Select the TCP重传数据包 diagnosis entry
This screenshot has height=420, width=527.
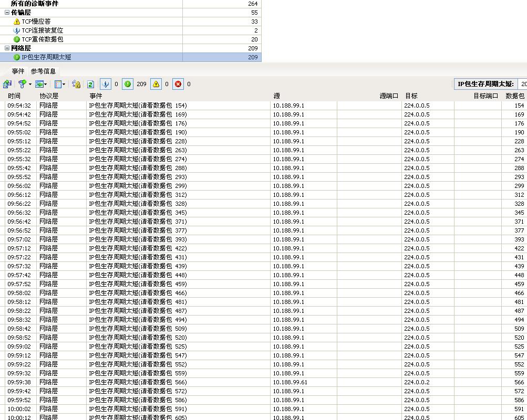(42, 39)
